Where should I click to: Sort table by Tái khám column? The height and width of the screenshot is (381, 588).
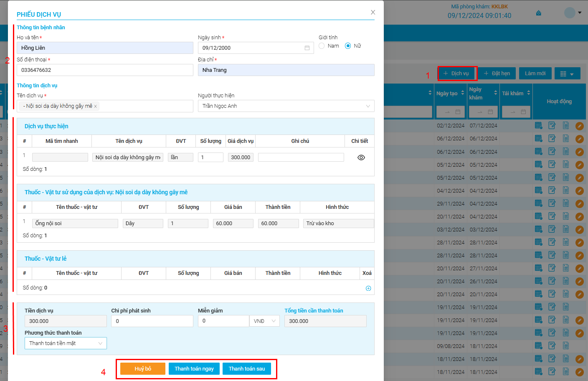[x=529, y=93]
